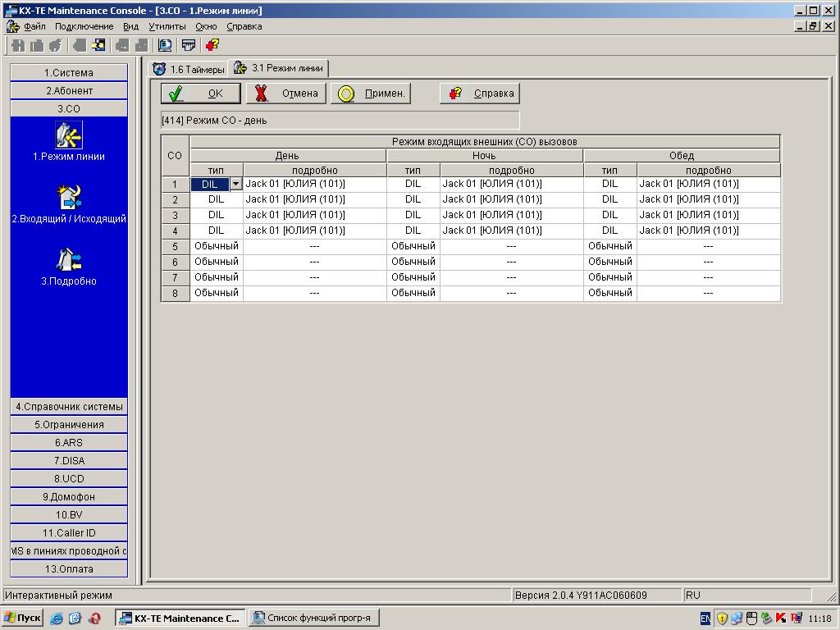Click the network computers tray icon
The image size is (840, 630).
click(x=737, y=619)
